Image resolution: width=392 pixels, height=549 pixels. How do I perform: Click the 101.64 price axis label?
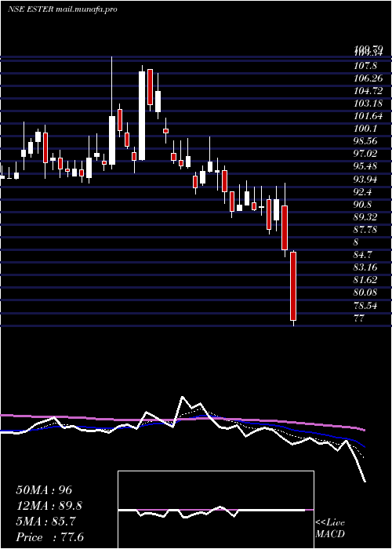pos(368,116)
